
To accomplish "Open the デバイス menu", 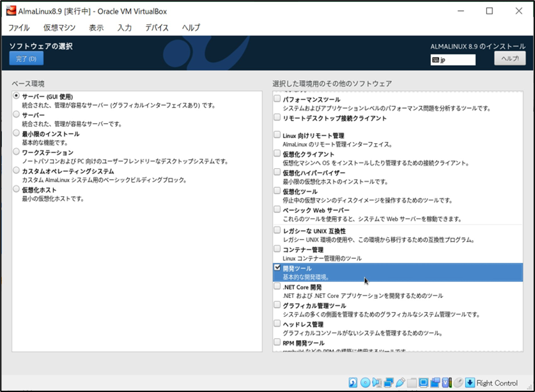I will tap(157, 27).
